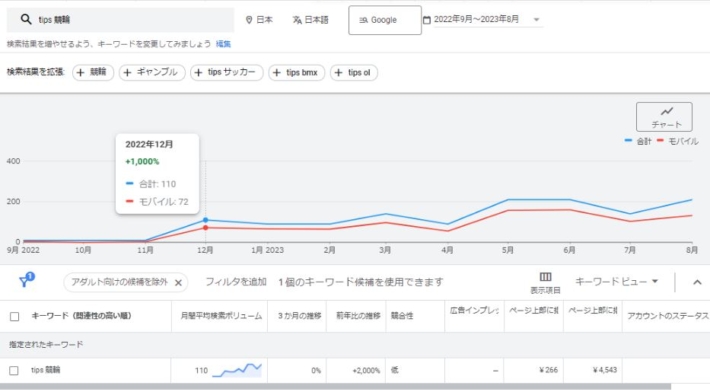Toggle the チャート chart button
The image size is (710, 392).
point(664,117)
